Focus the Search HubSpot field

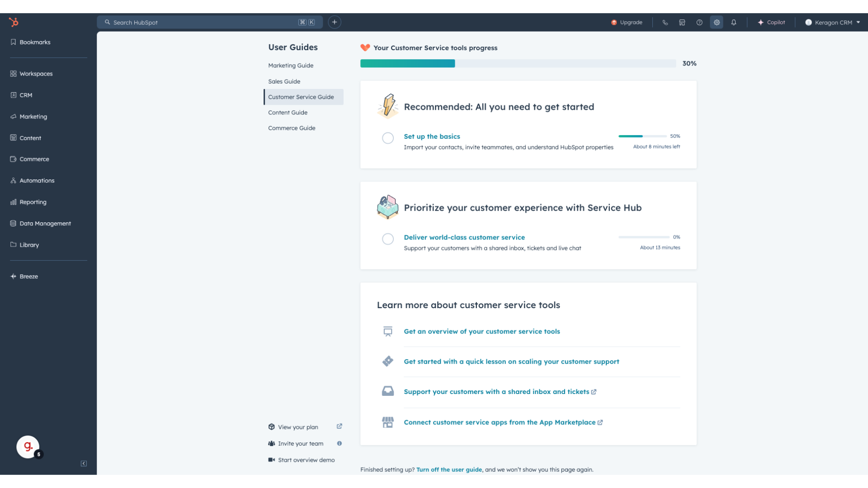point(210,22)
